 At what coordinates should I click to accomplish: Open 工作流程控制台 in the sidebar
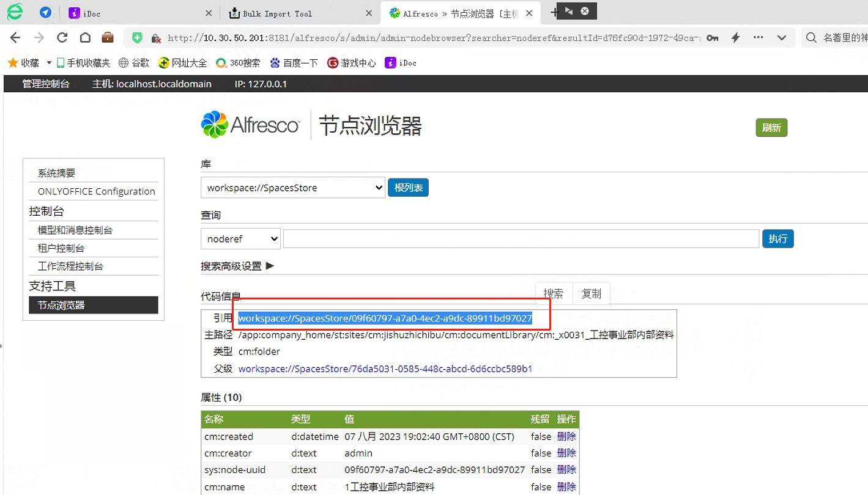70,266
